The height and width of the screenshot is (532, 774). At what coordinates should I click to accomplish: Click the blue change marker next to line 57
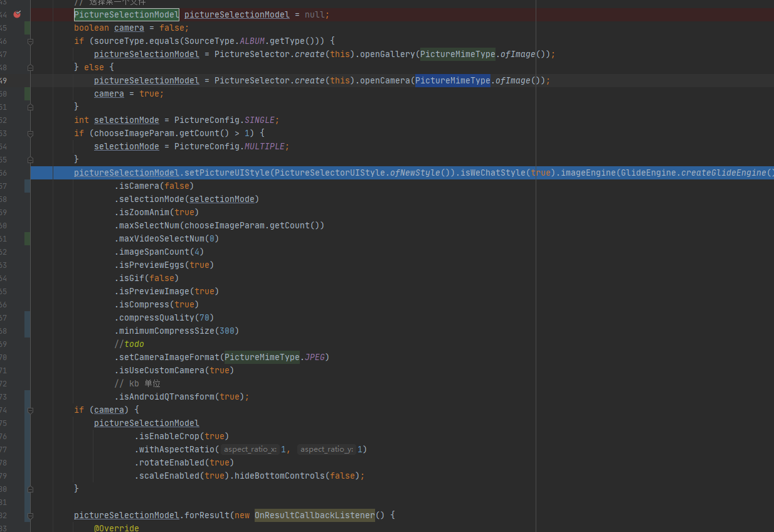tap(26, 186)
